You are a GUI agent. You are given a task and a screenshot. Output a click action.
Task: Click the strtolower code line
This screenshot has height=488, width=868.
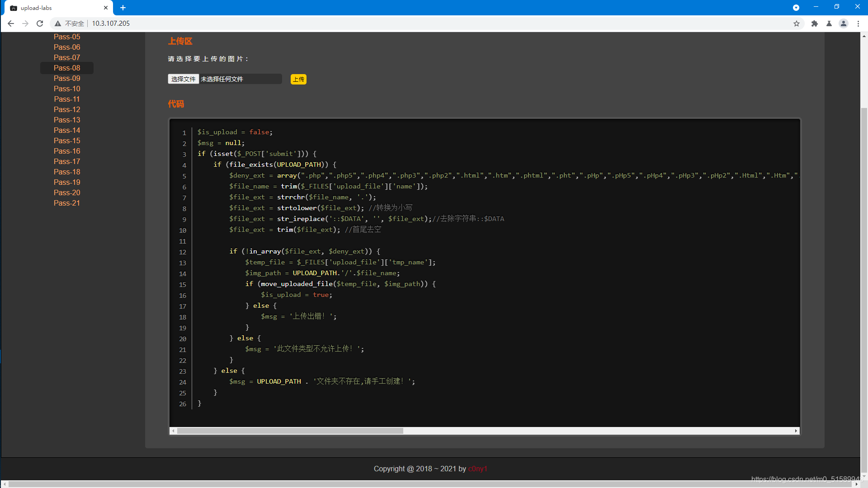[x=321, y=208]
